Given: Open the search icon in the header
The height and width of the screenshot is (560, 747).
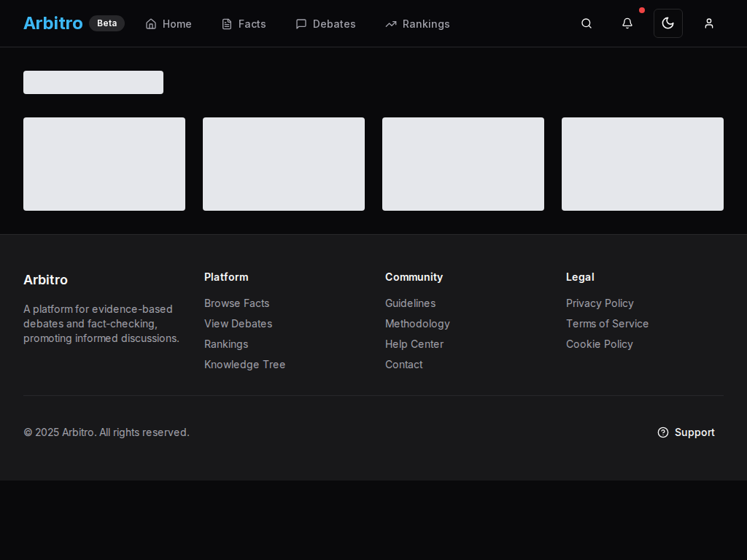Looking at the screenshot, I should point(587,23).
